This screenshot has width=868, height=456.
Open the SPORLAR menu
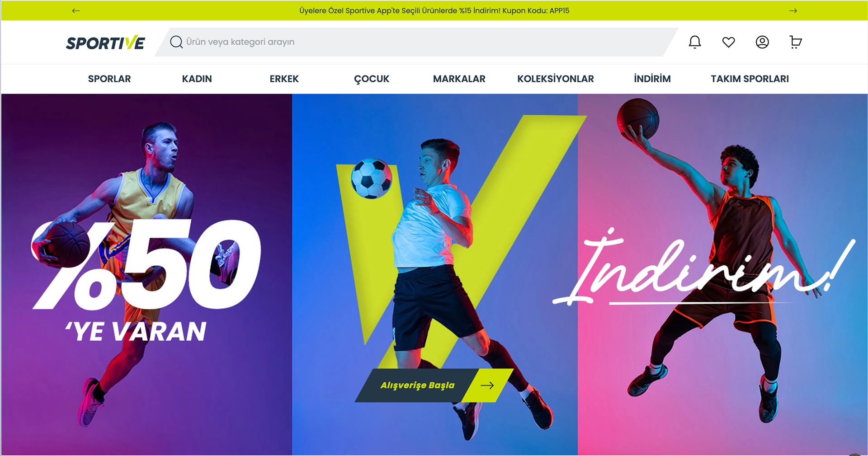click(x=109, y=79)
